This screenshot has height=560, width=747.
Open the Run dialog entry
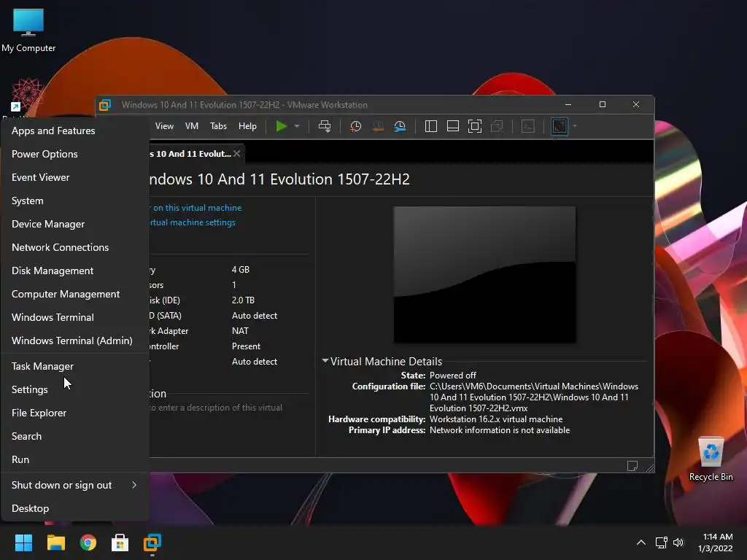click(x=75, y=459)
